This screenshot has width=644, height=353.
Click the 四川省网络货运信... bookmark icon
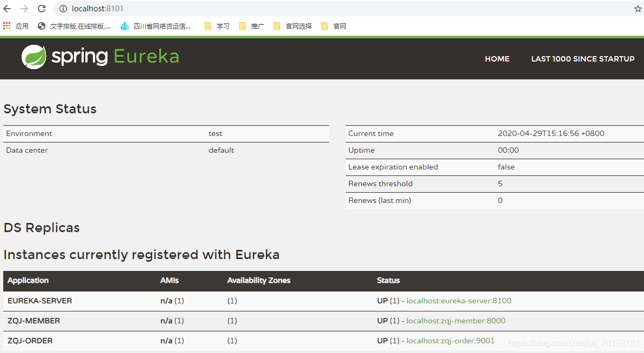[156, 25]
